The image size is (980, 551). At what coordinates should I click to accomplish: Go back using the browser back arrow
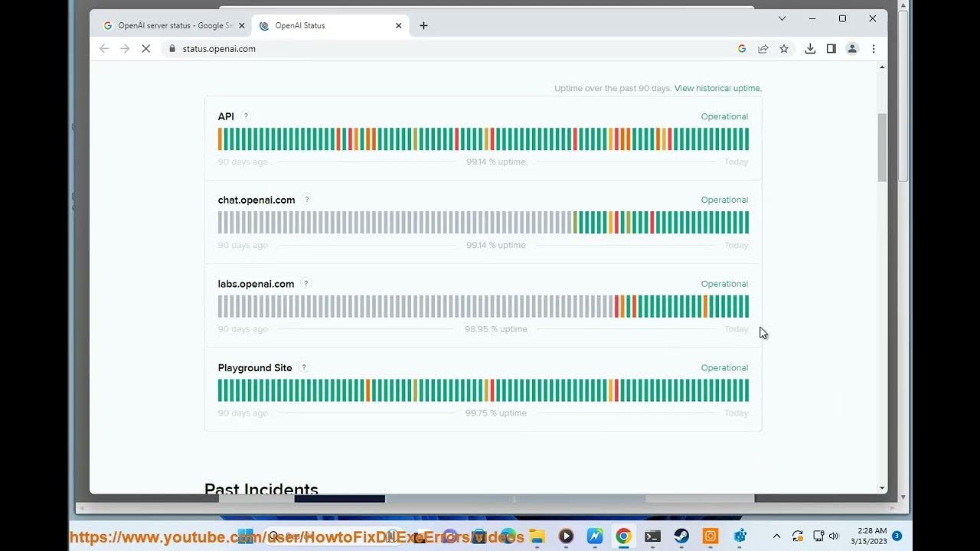(x=104, y=48)
